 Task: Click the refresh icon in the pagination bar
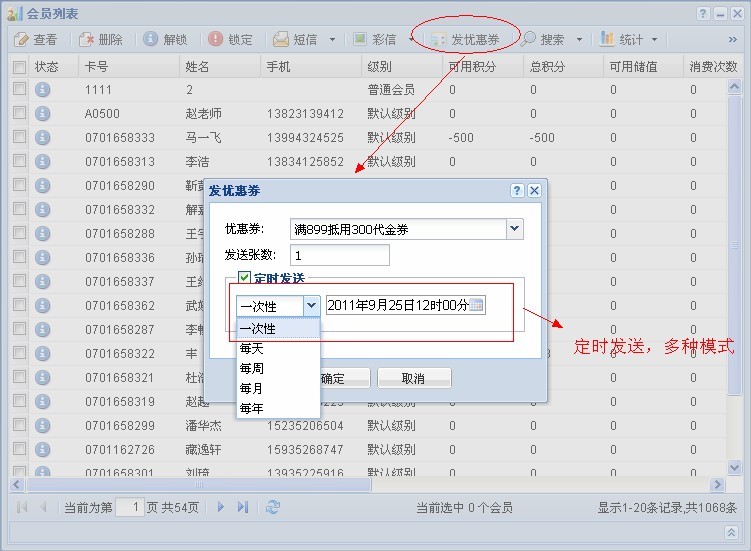click(x=273, y=508)
